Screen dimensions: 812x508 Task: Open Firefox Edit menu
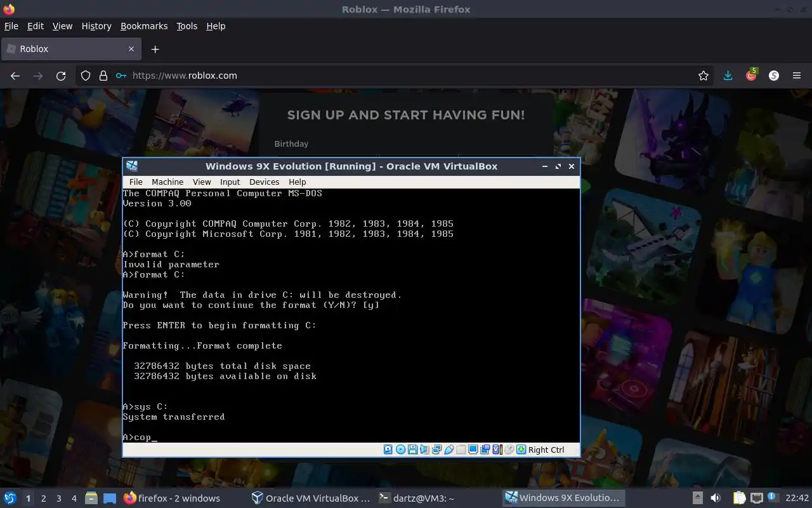[36, 26]
